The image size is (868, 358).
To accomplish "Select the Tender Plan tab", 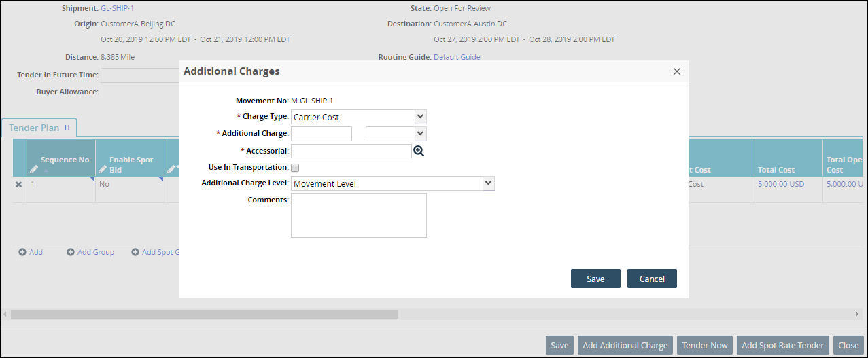I will tap(34, 128).
